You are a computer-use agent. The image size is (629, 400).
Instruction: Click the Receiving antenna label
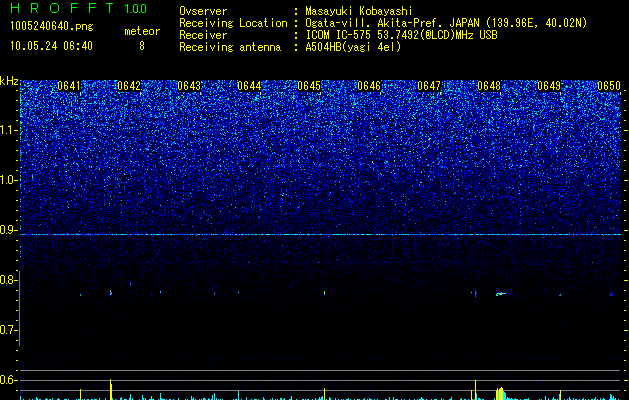[230, 47]
